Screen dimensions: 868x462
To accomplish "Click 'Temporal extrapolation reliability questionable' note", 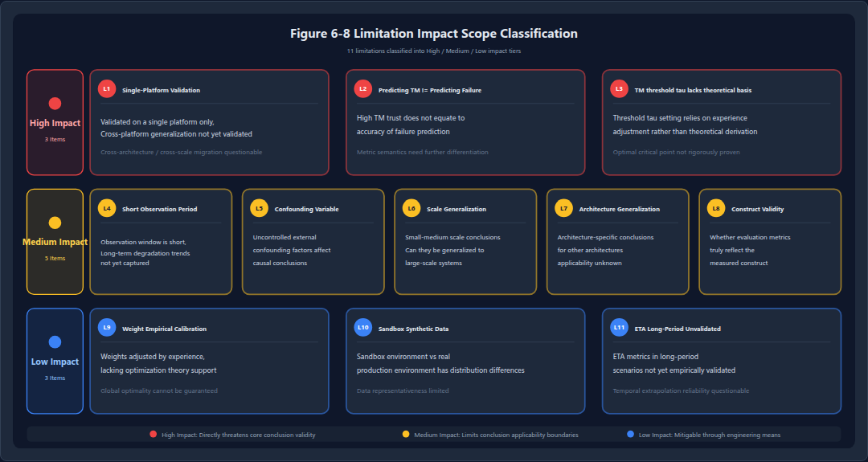I will pyautogui.click(x=681, y=390).
